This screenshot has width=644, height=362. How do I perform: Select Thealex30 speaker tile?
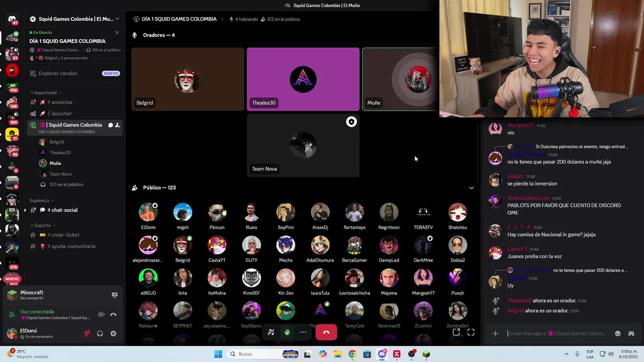click(x=303, y=79)
